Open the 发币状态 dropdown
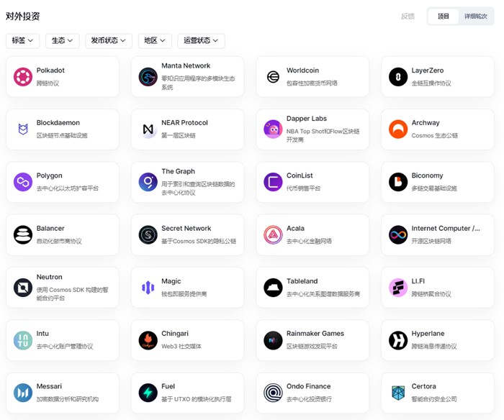504x420 pixels. (x=108, y=41)
